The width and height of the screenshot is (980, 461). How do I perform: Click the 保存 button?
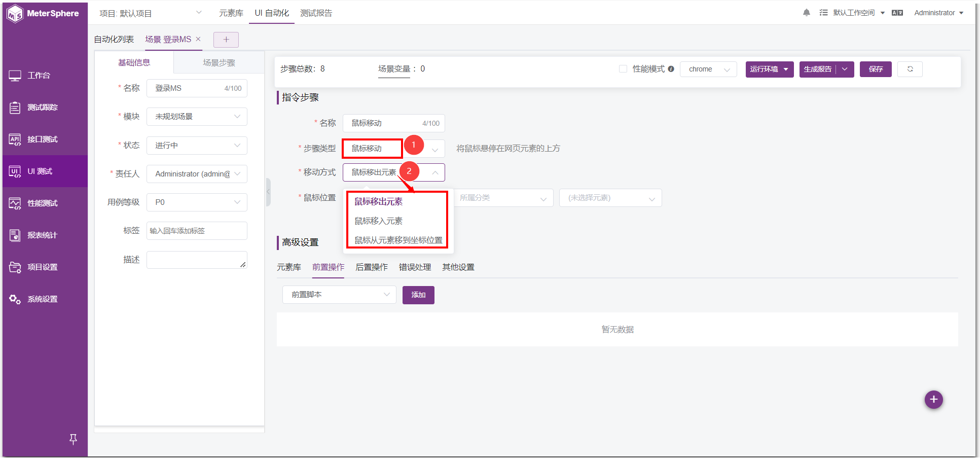pyautogui.click(x=876, y=69)
